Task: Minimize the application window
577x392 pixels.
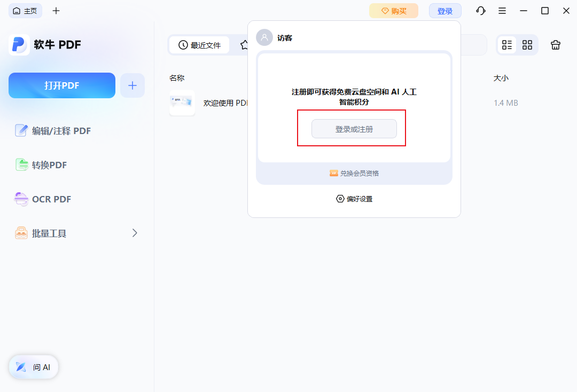Action: click(x=523, y=11)
